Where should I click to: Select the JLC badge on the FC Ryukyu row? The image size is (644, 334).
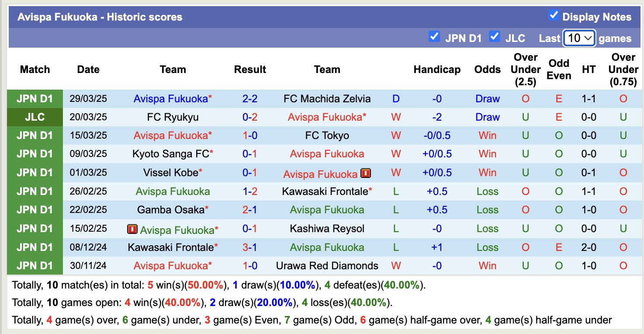point(35,117)
